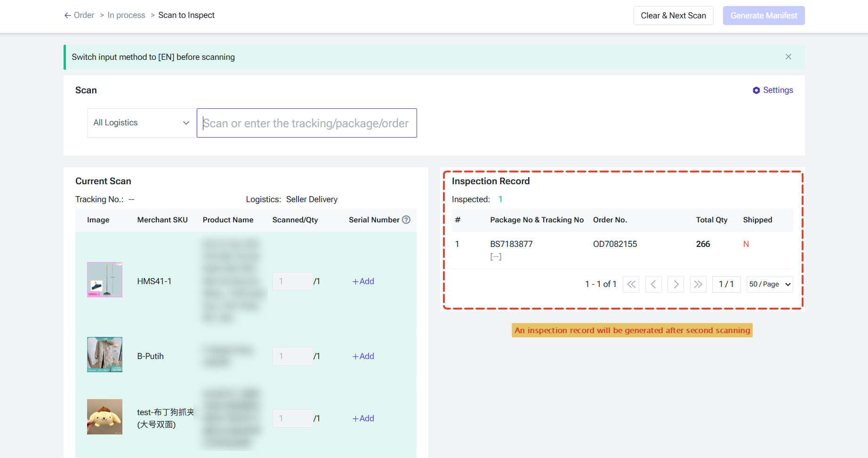Image resolution: width=868 pixels, height=458 pixels.
Task: Click the HMS41-1 merchant SKU text
Action: point(154,281)
